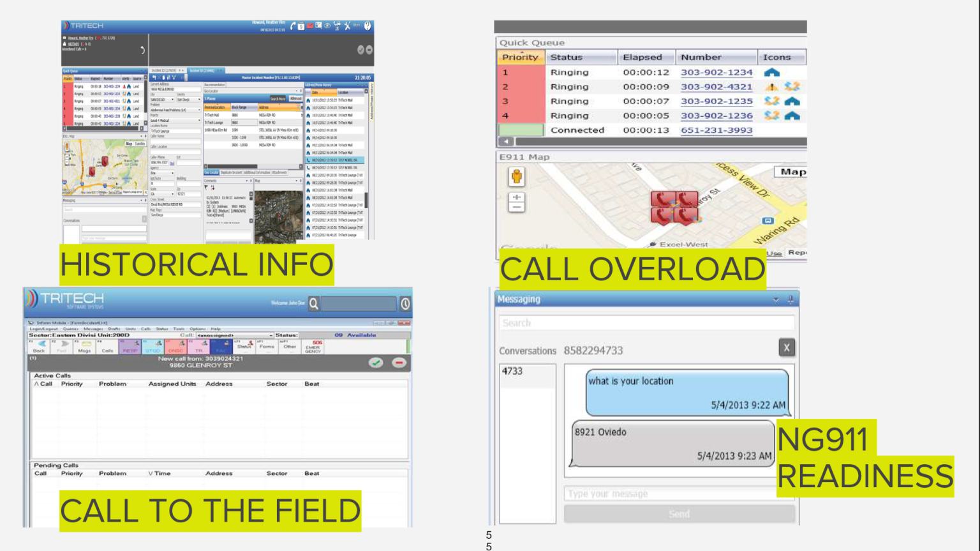
Task: Open the clock icon in Tritech header
Action: 405,304
